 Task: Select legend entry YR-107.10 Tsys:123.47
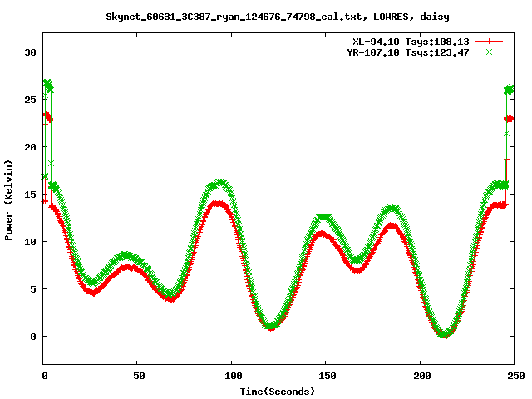tap(408, 52)
